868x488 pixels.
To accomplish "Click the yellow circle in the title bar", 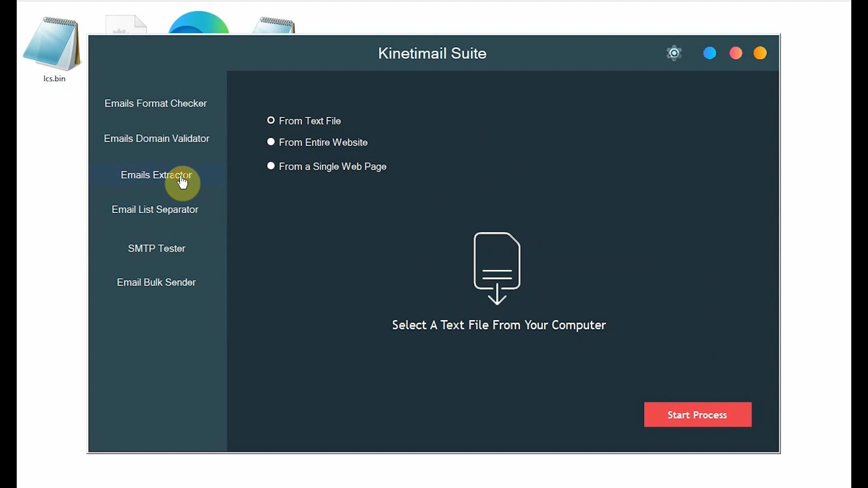I will (760, 52).
